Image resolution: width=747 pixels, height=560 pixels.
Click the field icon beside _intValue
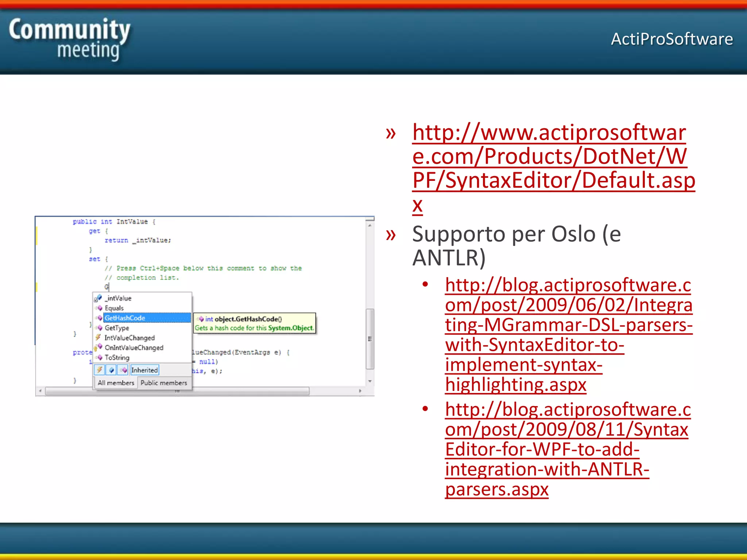[98, 298]
